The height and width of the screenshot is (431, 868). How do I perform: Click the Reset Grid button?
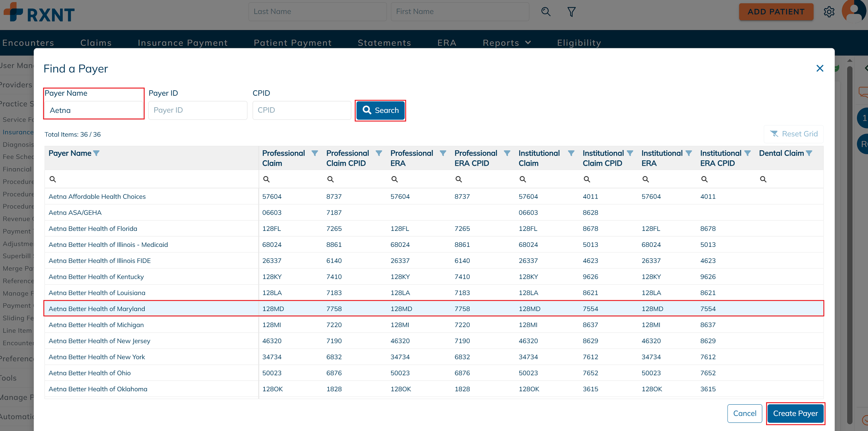coord(794,134)
